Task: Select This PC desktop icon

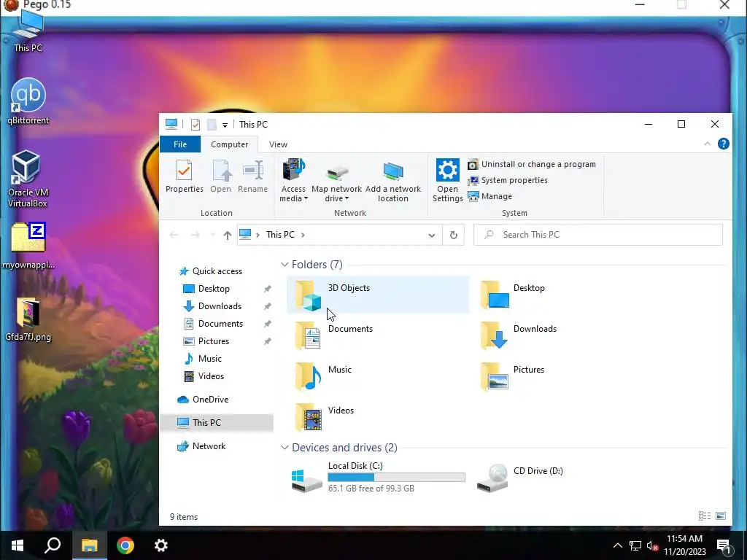Action: (28, 32)
